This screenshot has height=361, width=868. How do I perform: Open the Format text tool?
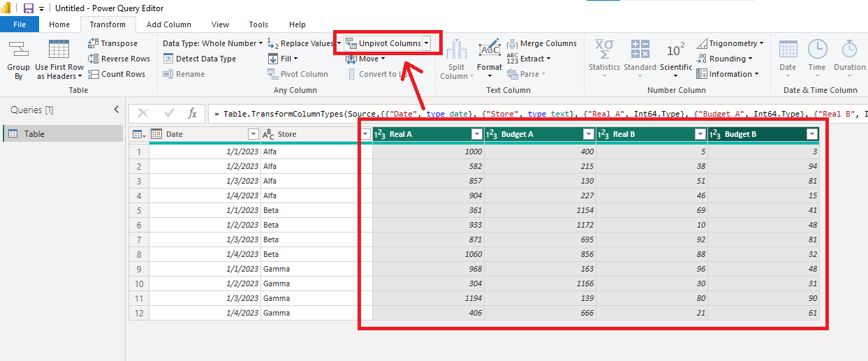(x=490, y=60)
